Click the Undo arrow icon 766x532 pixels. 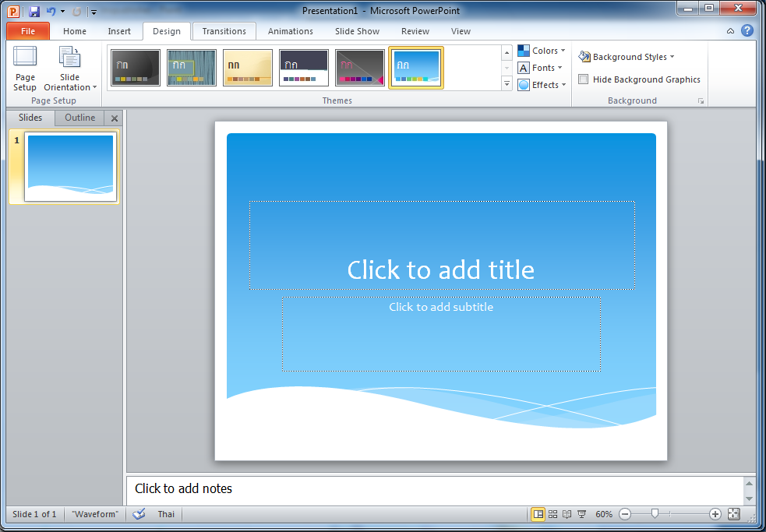51,12
